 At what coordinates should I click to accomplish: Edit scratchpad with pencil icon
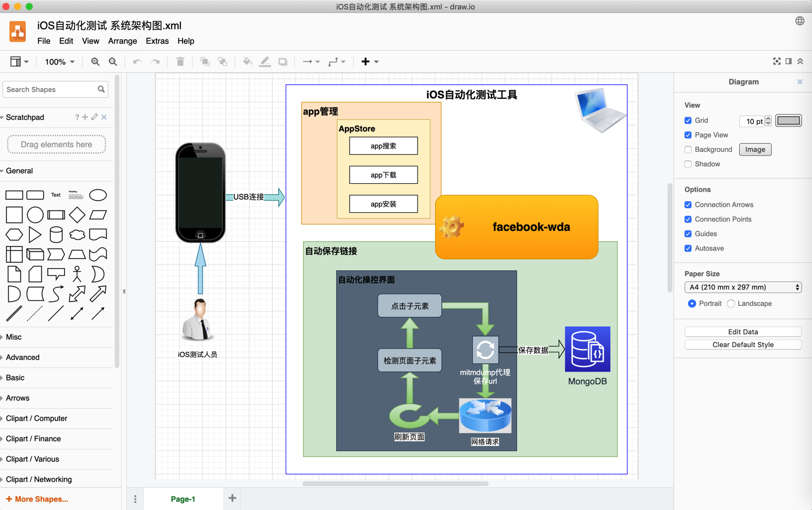point(94,117)
